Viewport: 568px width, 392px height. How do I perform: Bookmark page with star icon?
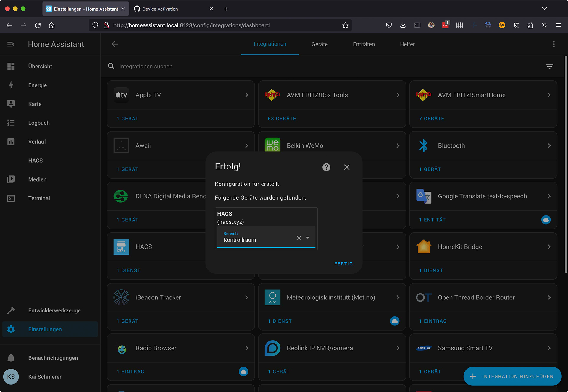345,25
